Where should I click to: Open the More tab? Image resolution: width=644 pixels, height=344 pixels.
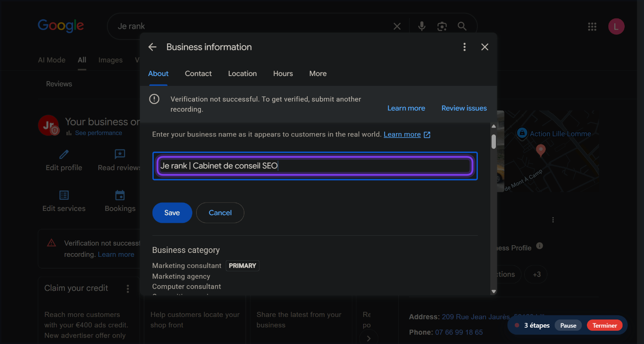click(318, 74)
